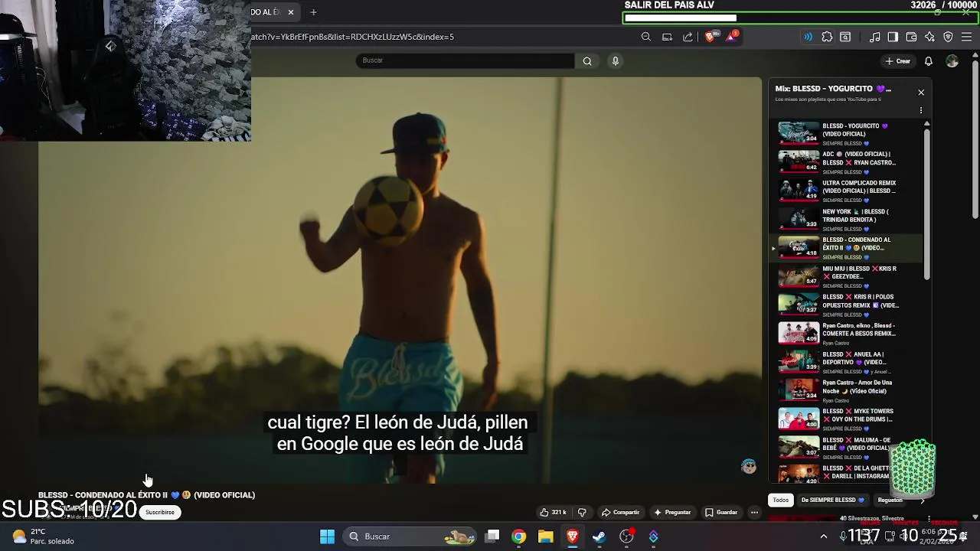Image resolution: width=980 pixels, height=551 pixels.
Task: Play ADC (VIDEO OFICIAL) playlist item
Action: 846,161
